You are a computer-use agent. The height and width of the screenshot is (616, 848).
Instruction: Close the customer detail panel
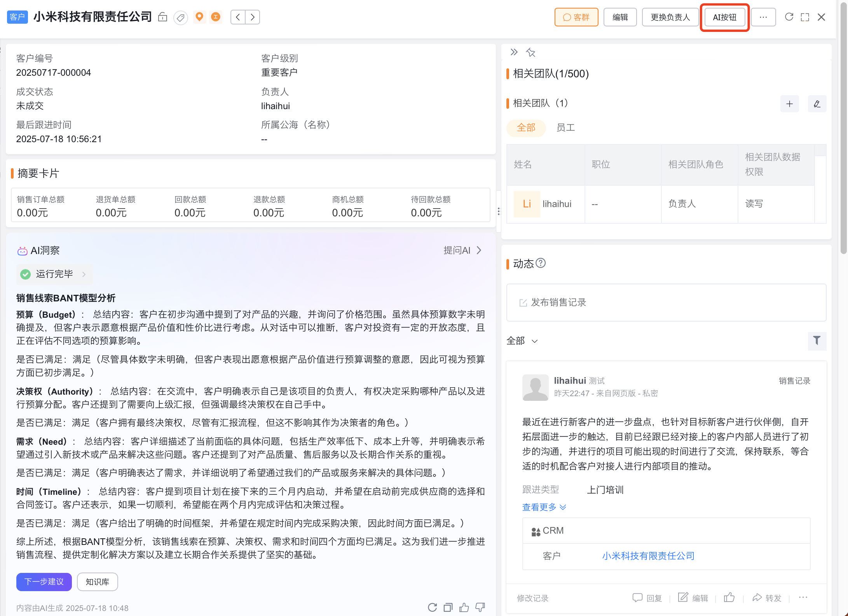[821, 17]
